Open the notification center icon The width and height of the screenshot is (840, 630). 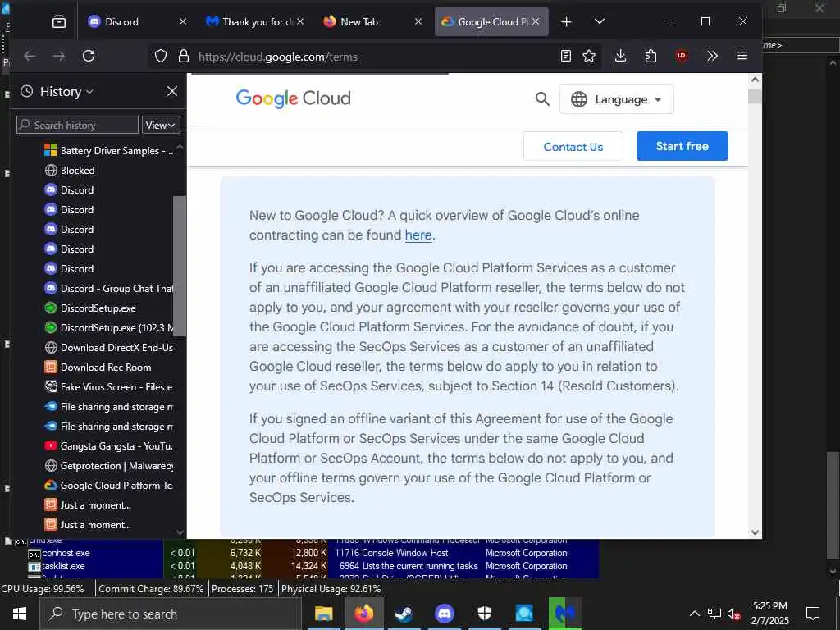(813, 614)
